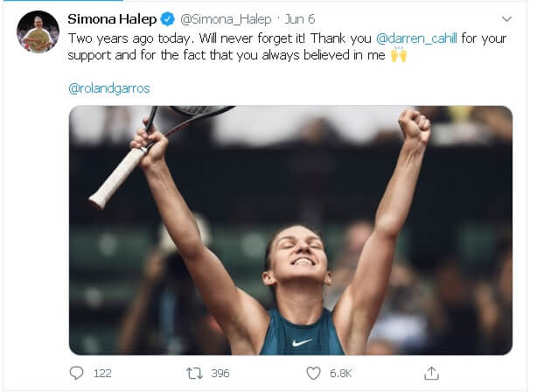Visit the @rolandgarros mention

108,87
